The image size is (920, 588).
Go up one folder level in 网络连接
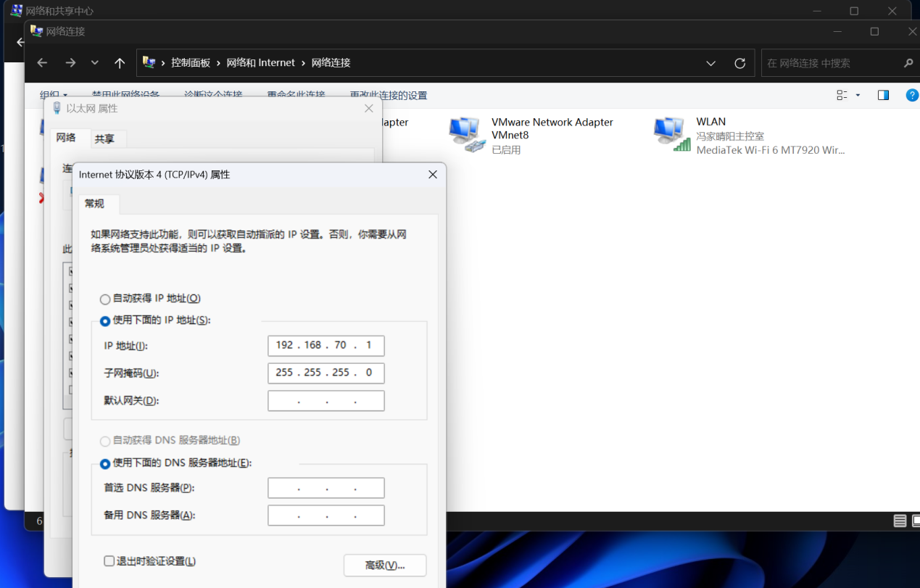point(120,63)
